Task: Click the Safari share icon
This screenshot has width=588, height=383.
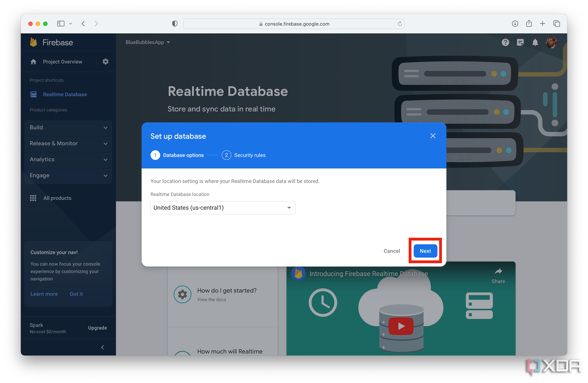Action: [x=529, y=24]
